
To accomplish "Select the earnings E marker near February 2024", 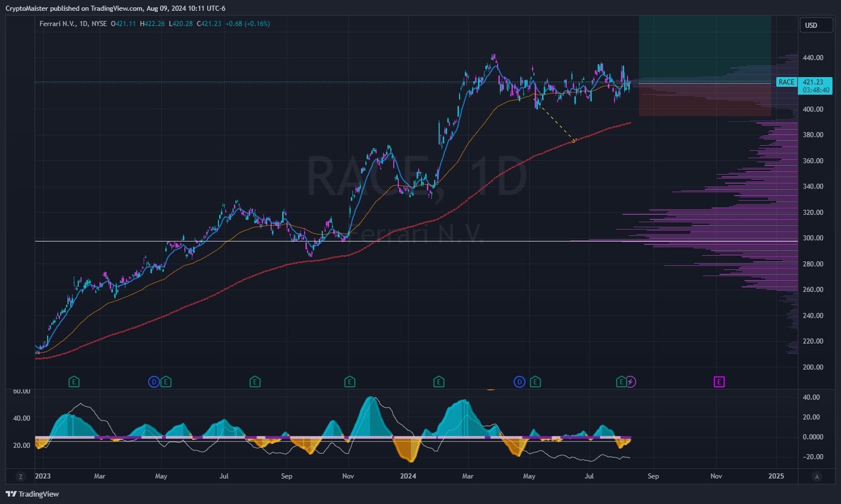I will click(x=439, y=382).
